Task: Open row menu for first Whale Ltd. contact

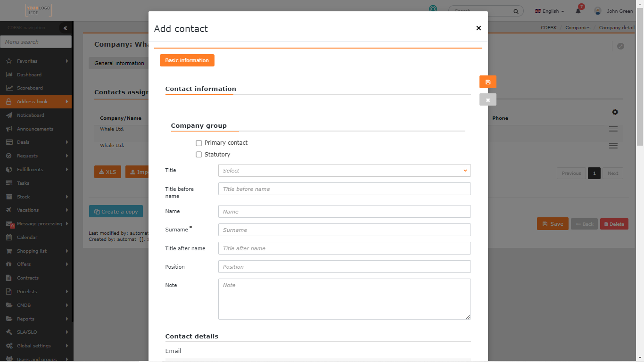Action: click(x=613, y=129)
